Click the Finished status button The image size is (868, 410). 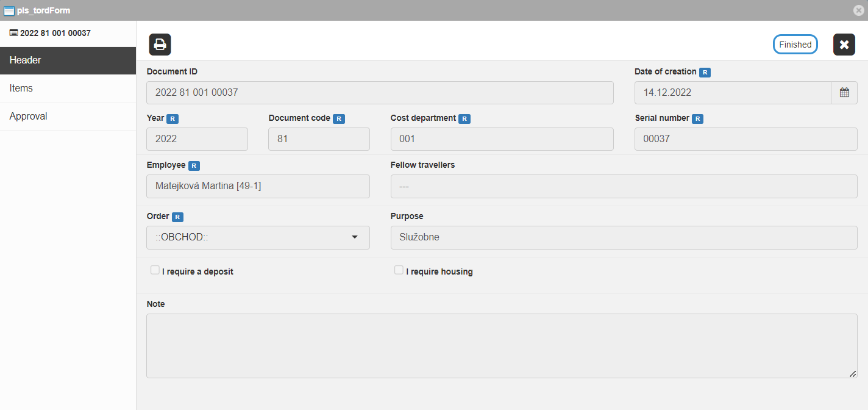click(x=795, y=45)
